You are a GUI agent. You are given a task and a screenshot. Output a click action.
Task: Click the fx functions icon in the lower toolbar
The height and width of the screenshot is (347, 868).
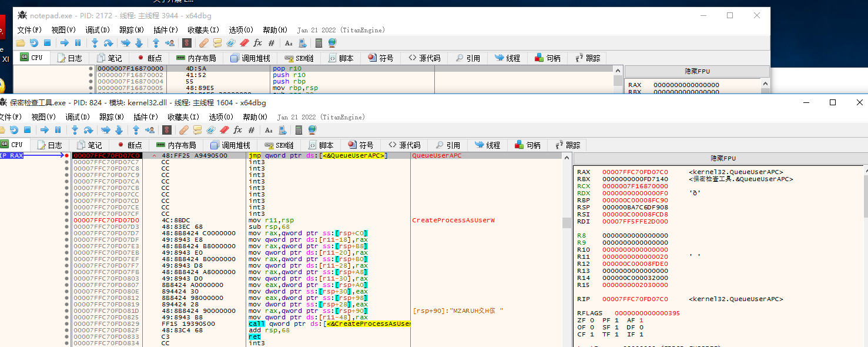click(x=237, y=130)
